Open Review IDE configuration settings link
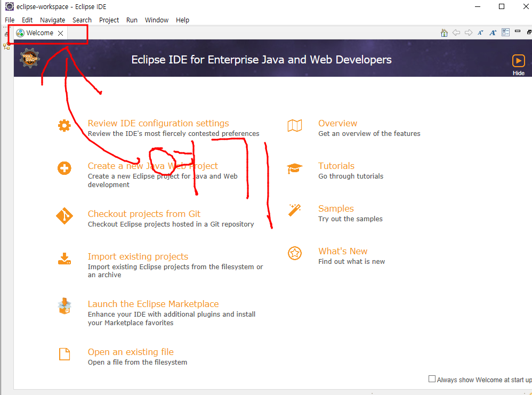 click(158, 123)
